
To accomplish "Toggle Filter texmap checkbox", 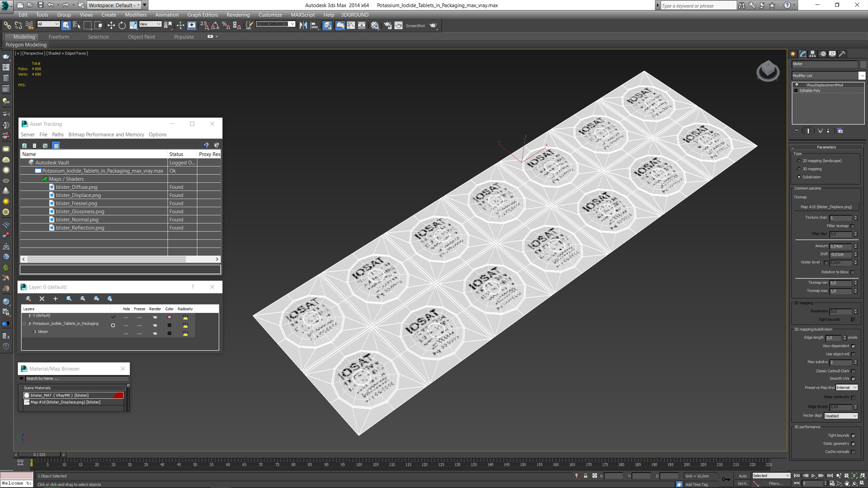I will pos(853,226).
